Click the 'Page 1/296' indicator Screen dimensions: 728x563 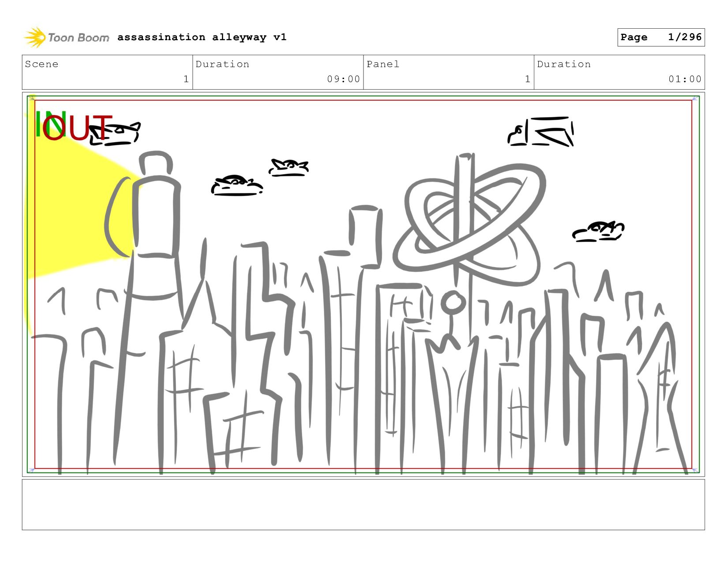(x=661, y=37)
